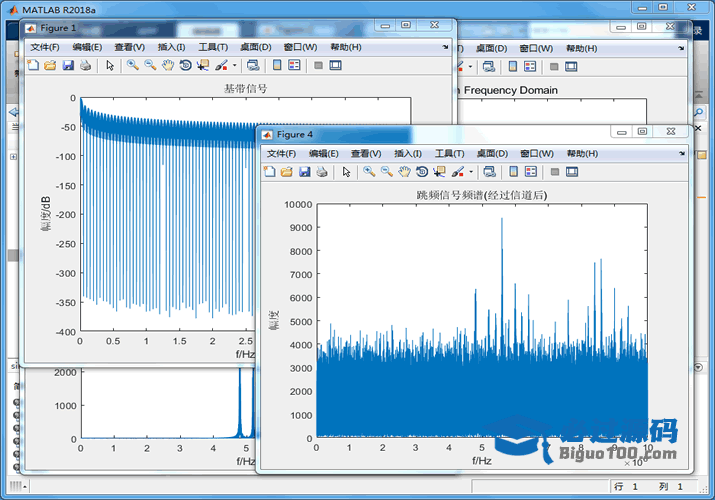Insert Colorbar icon in Figure 1 toolbar
This screenshot has height=500, width=715.
tap(277, 65)
